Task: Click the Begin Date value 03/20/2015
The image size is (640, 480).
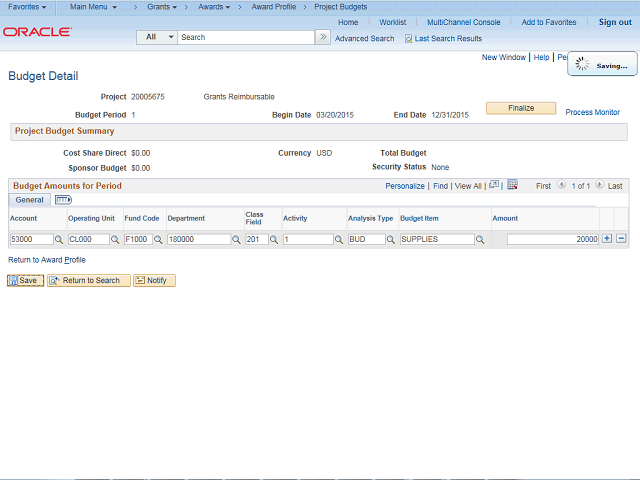Action: click(335, 115)
